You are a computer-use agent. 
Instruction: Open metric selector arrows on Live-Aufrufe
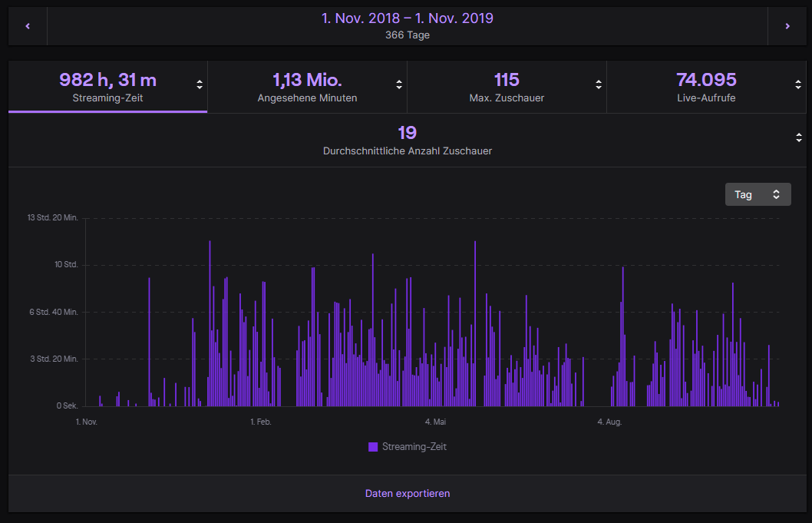pos(798,85)
